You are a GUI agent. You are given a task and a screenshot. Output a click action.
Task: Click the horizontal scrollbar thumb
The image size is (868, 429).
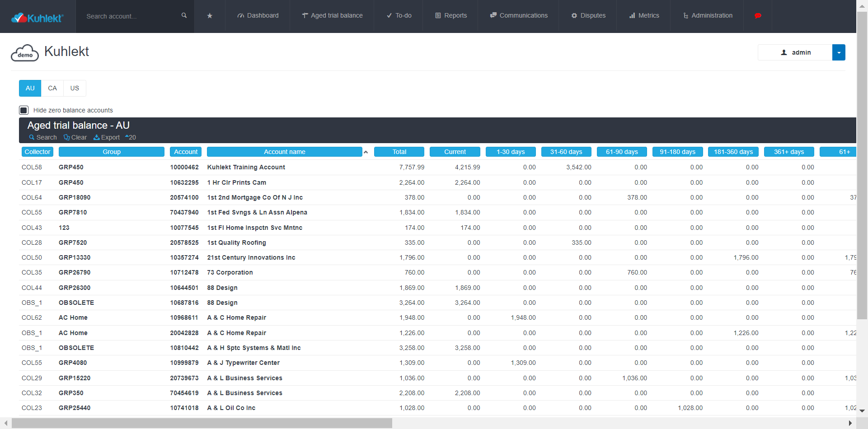[202, 423]
